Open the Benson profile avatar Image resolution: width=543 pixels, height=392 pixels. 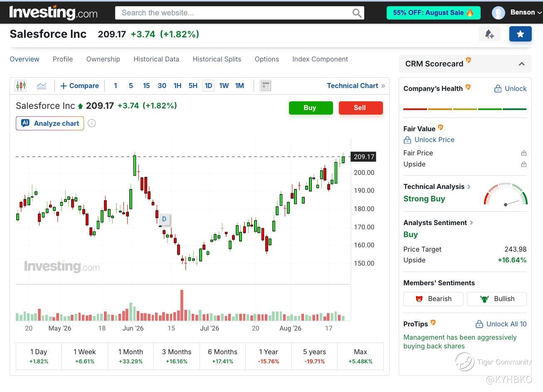498,13
